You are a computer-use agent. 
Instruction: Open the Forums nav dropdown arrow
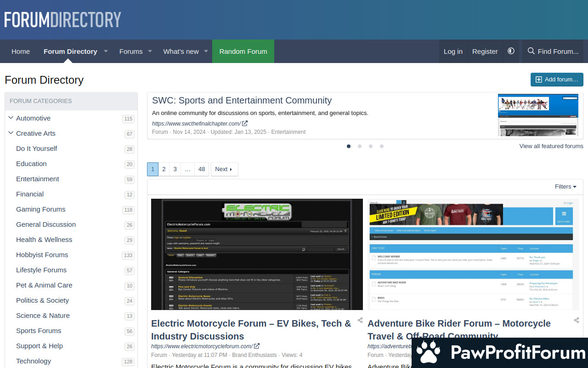150,51
